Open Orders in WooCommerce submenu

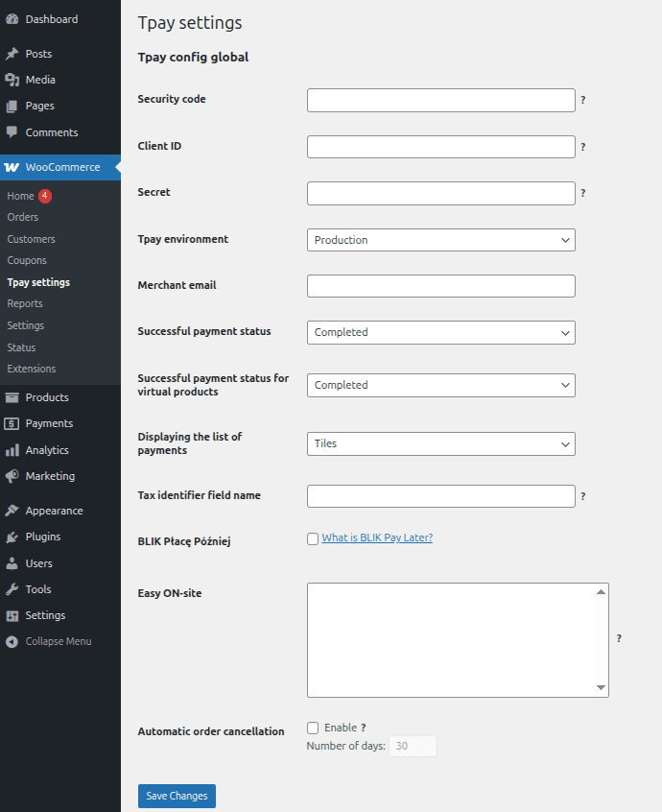point(23,217)
